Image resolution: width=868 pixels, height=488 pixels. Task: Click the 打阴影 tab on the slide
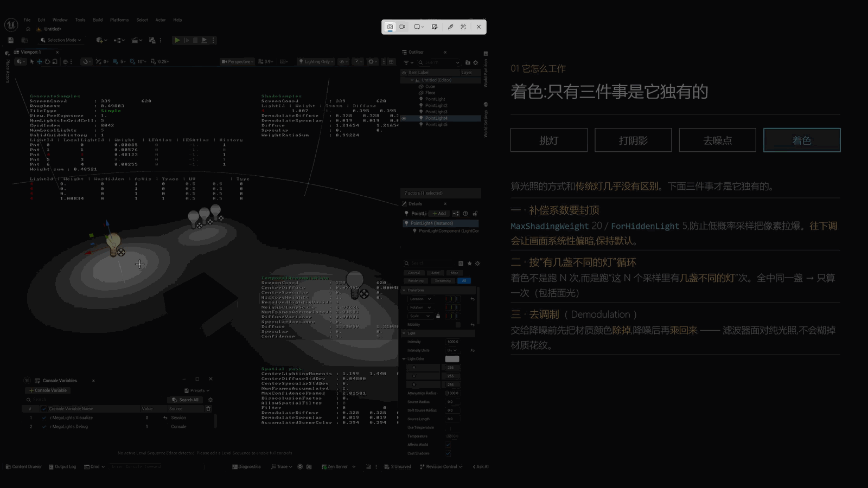(x=633, y=140)
